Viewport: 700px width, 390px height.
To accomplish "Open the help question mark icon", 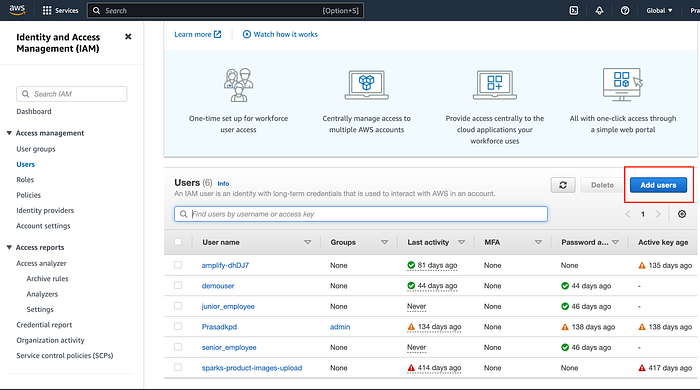I will (x=625, y=10).
